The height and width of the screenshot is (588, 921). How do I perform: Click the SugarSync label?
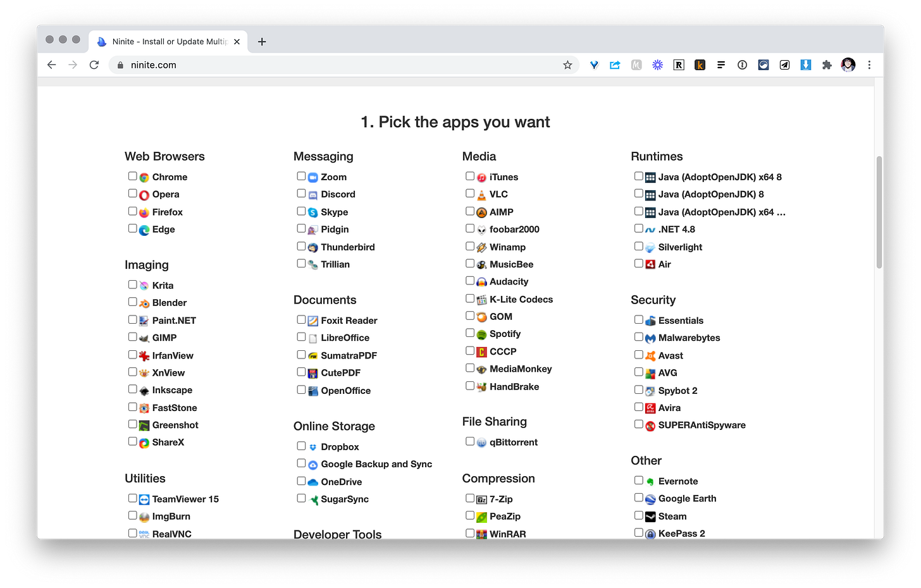(x=345, y=499)
